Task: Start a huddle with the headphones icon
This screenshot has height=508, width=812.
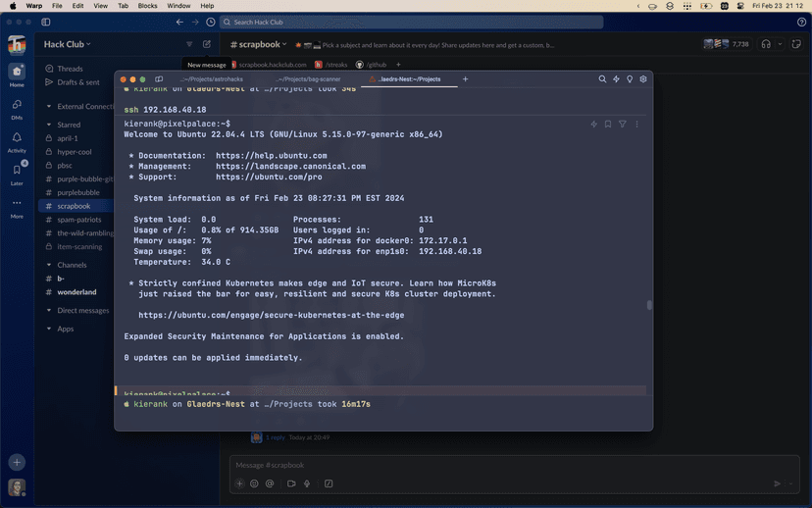Action: tap(766, 44)
